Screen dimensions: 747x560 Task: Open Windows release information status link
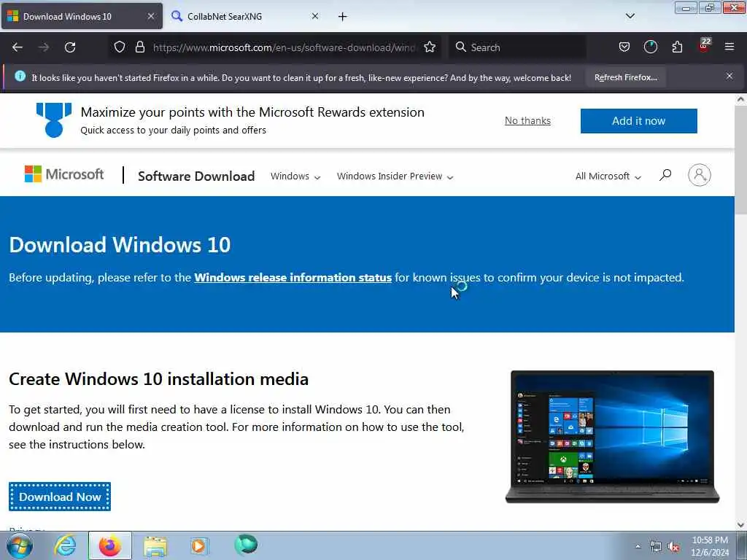(293, 278)
